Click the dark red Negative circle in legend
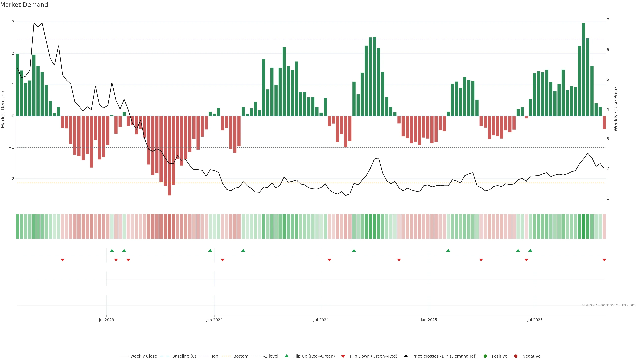 coord(516,356)
